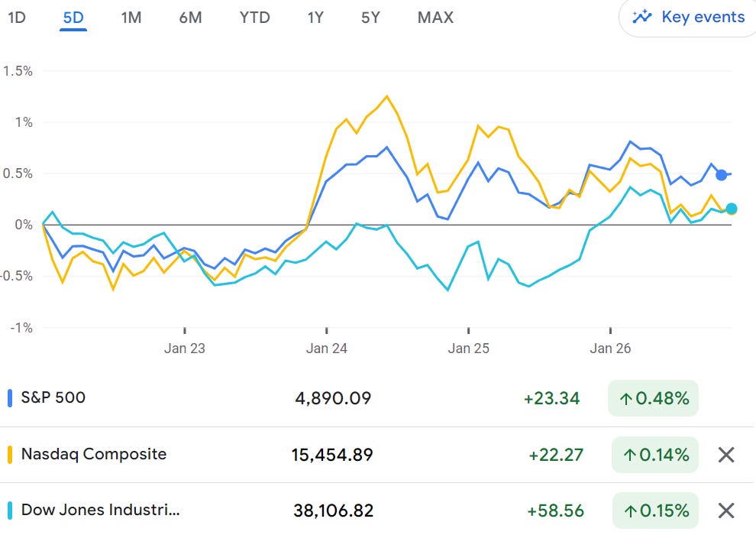Select the YTD time range tab
The height and width of the screenshot is (535, 756).
click(x=254, y=18)
